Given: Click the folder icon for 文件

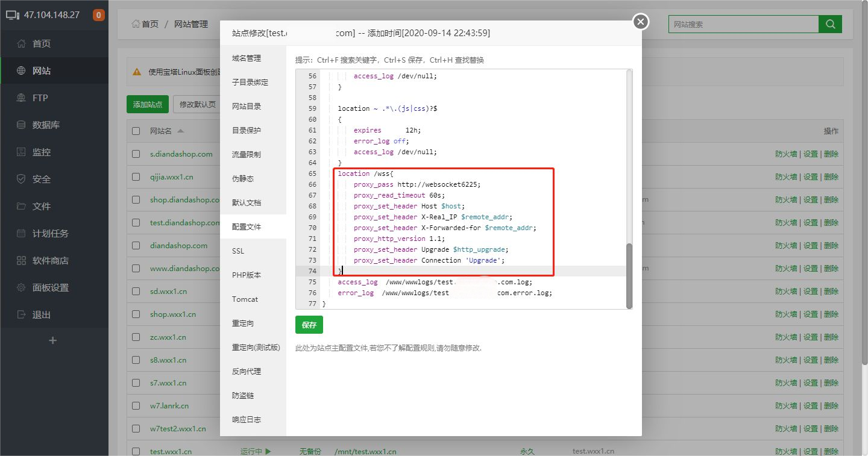Looking at the screenshot, I should tap(21, 207).
